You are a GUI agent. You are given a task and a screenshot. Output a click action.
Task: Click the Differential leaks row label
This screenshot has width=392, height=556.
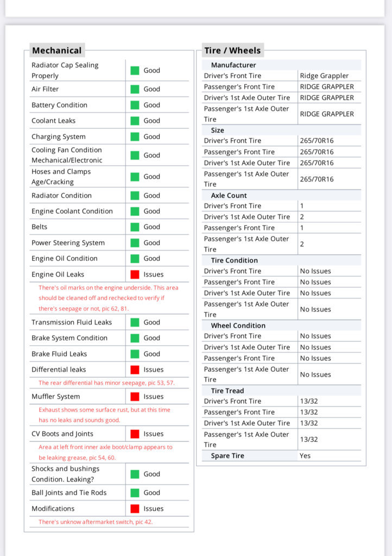(x=59, y=370)
